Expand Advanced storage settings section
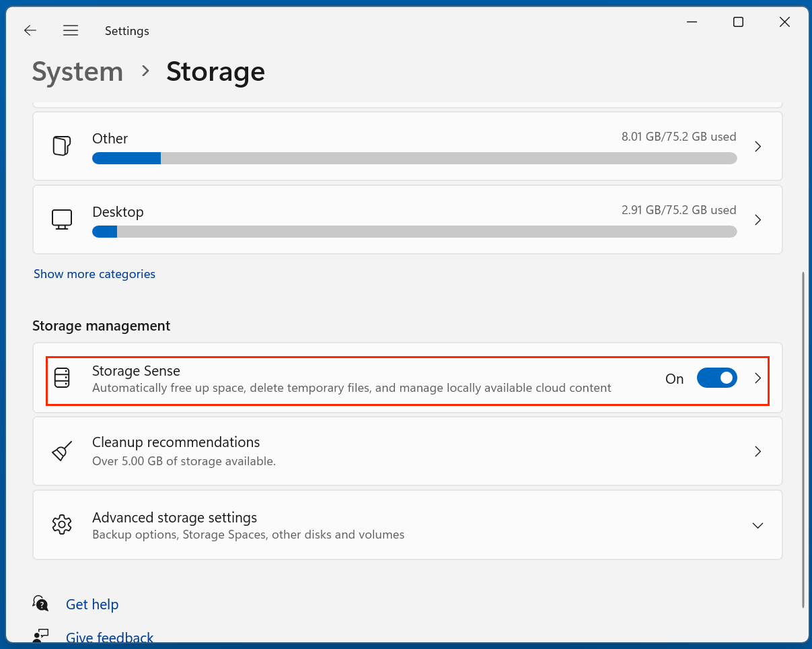This screenshot has width=812, height=649. click(x=758, y=525)
